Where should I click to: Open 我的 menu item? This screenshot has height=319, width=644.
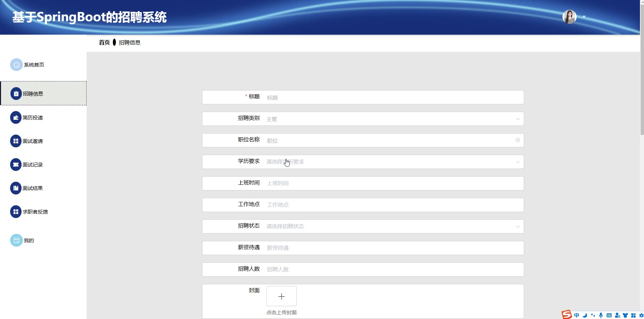(29, 240)
